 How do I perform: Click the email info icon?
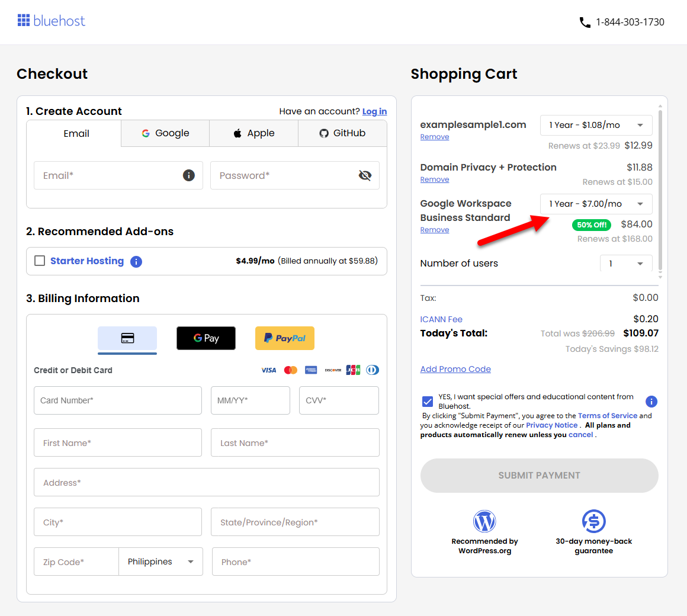[189, 175]
